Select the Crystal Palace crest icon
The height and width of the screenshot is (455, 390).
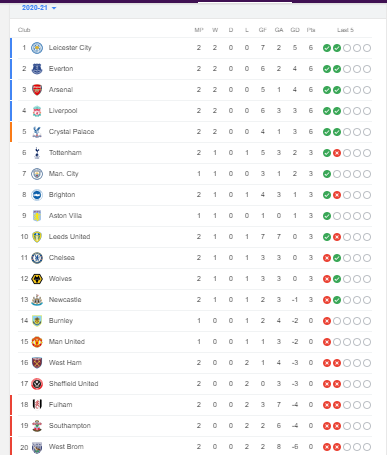37,132
